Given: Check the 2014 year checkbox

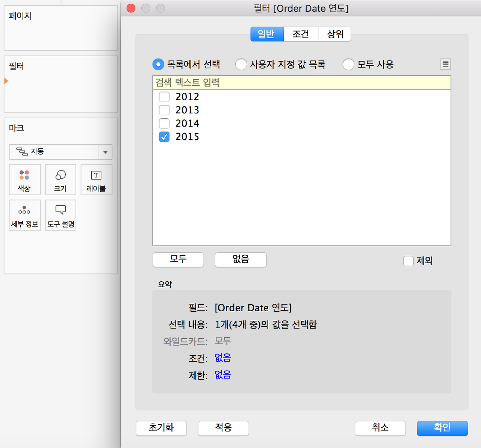Looking at the screenshot, I should [164, 123].
